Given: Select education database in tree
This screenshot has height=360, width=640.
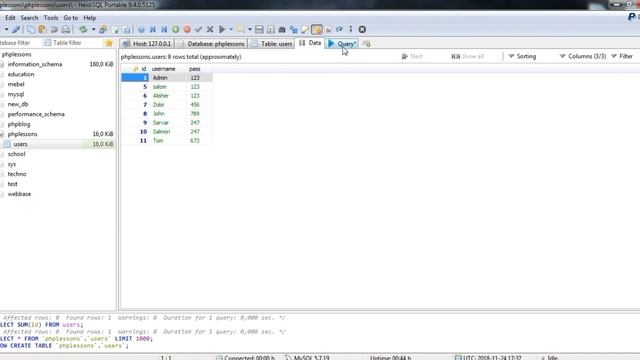Looking at the screenshot, I should click(x=21, y=74).
